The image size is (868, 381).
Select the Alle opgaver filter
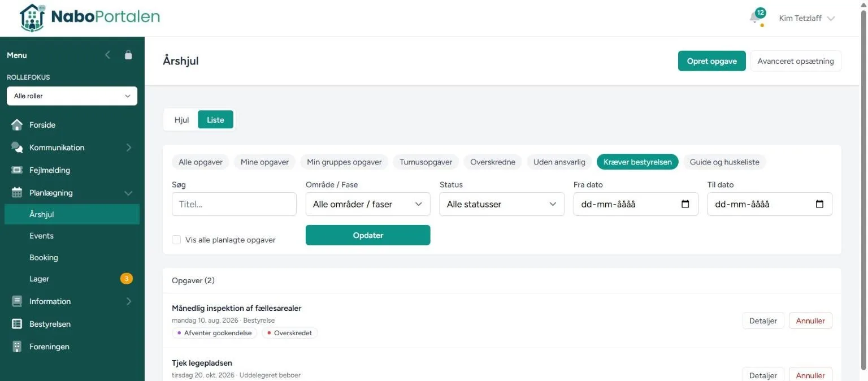(201, 162)
